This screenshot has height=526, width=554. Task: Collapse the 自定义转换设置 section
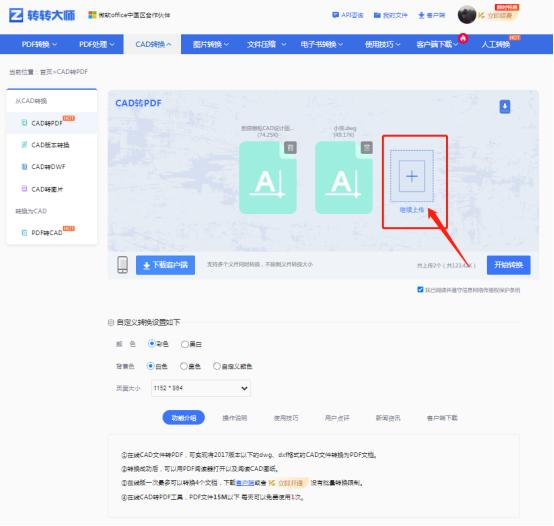coord(111,322)
